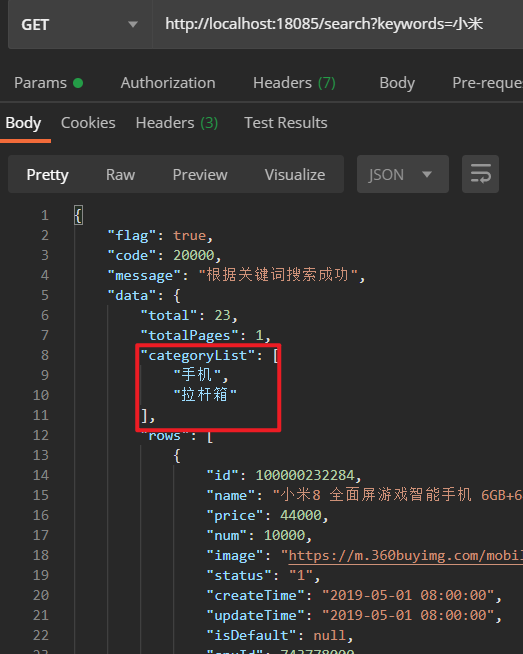This screenshot has width=523, height=654.
Task: Open the response Headers (3) tab
Action: (177, 123)
